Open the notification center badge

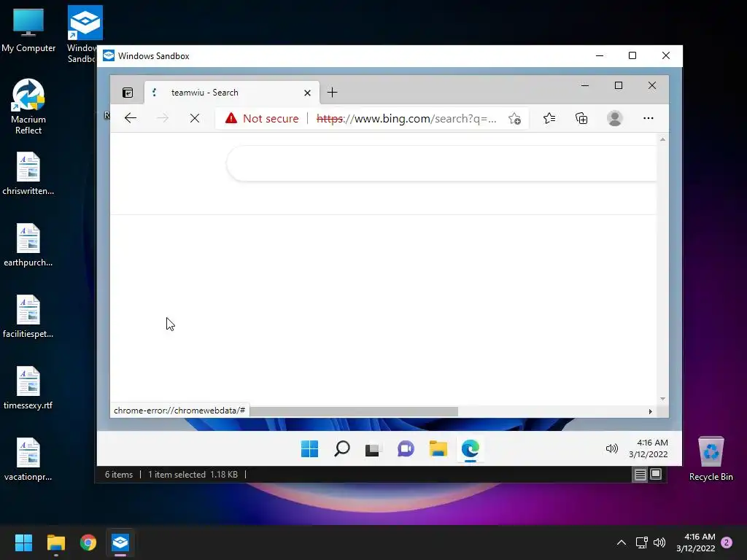727,542
